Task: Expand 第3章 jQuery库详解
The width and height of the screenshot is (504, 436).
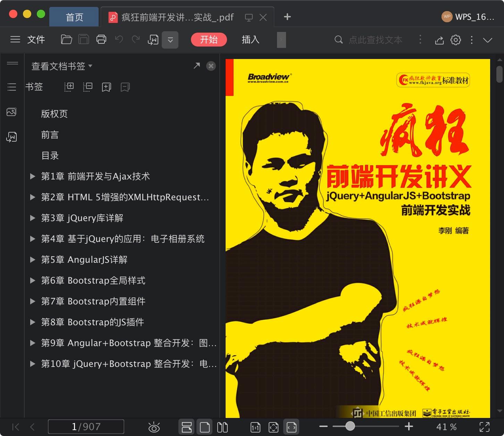Action: pos(33,218)
